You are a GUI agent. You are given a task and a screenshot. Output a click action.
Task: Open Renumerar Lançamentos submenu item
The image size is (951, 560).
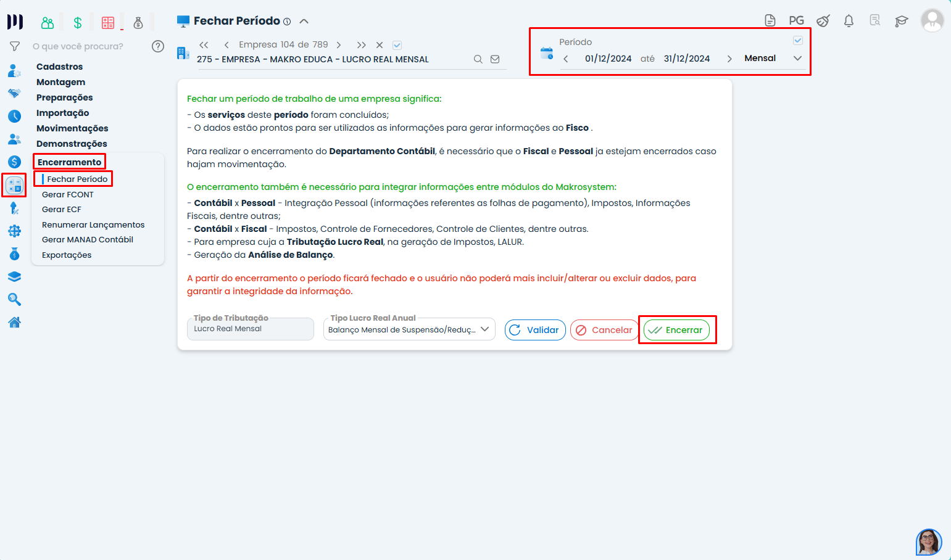click(x=93, y=224)
